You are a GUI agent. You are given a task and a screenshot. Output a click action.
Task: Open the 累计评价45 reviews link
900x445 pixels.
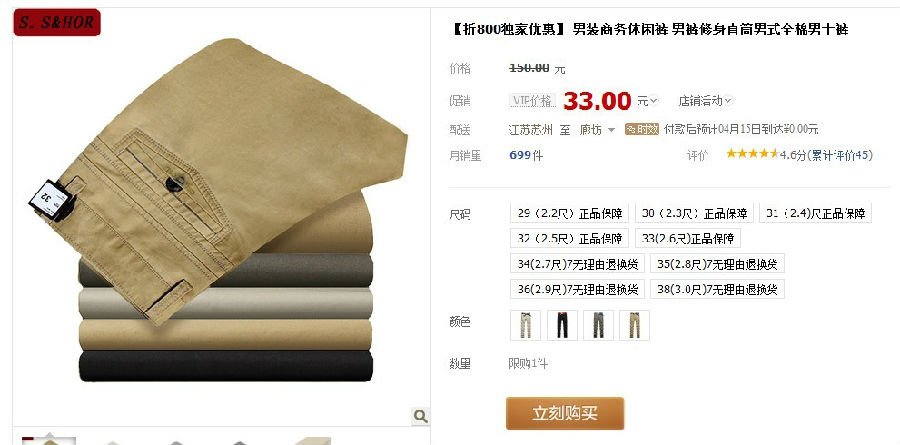tap(841, 154)
